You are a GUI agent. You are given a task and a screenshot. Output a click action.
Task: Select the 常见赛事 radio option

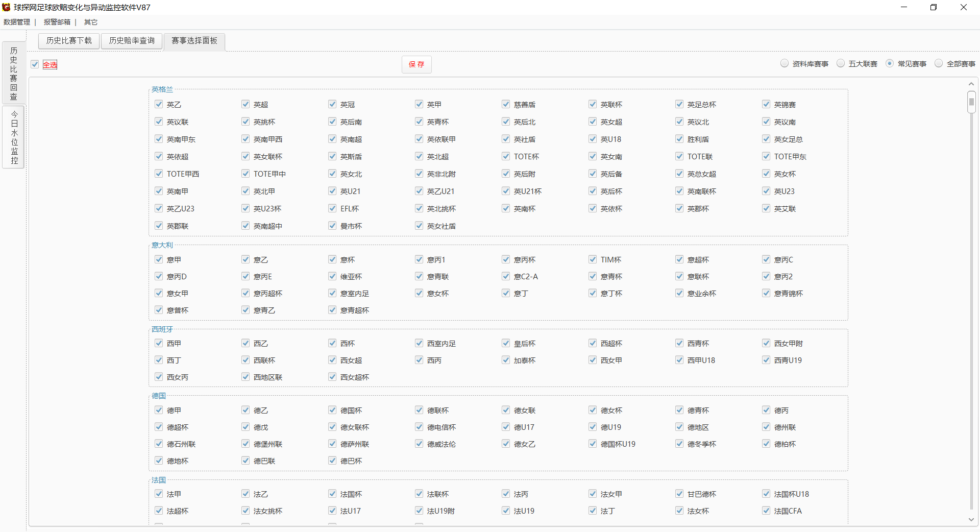[x=890, y=63]
